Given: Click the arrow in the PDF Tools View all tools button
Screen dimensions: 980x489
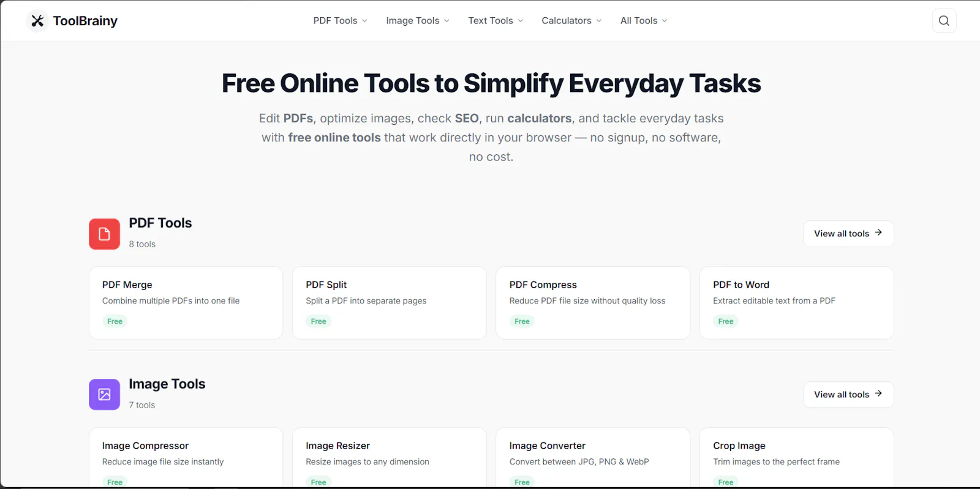Looking at the screenshot, I should (x=878, y=233).
